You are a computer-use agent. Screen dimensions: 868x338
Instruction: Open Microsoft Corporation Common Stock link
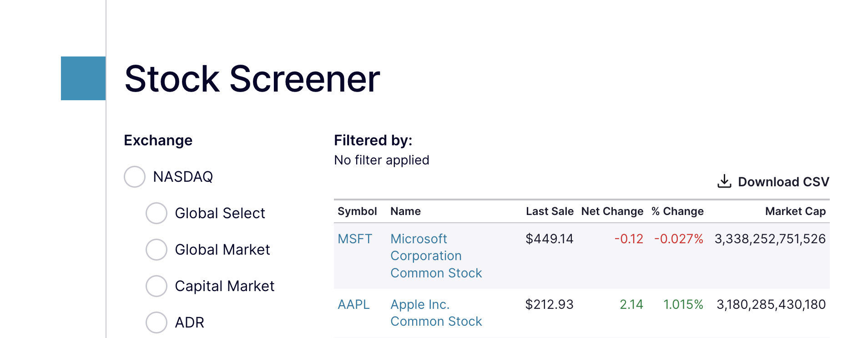(436, 256)
